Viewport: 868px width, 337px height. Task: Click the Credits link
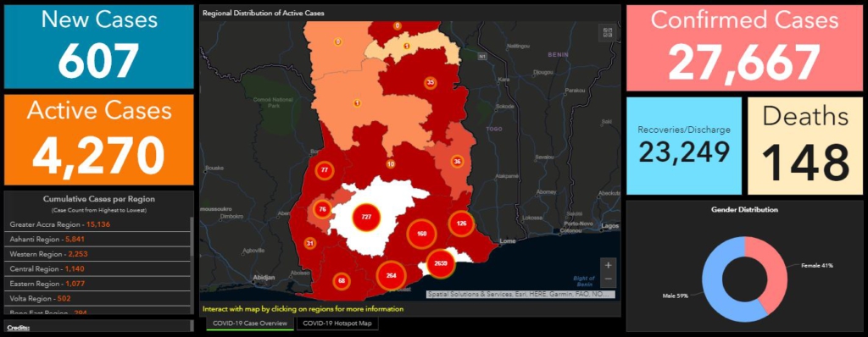pos(19,328)
